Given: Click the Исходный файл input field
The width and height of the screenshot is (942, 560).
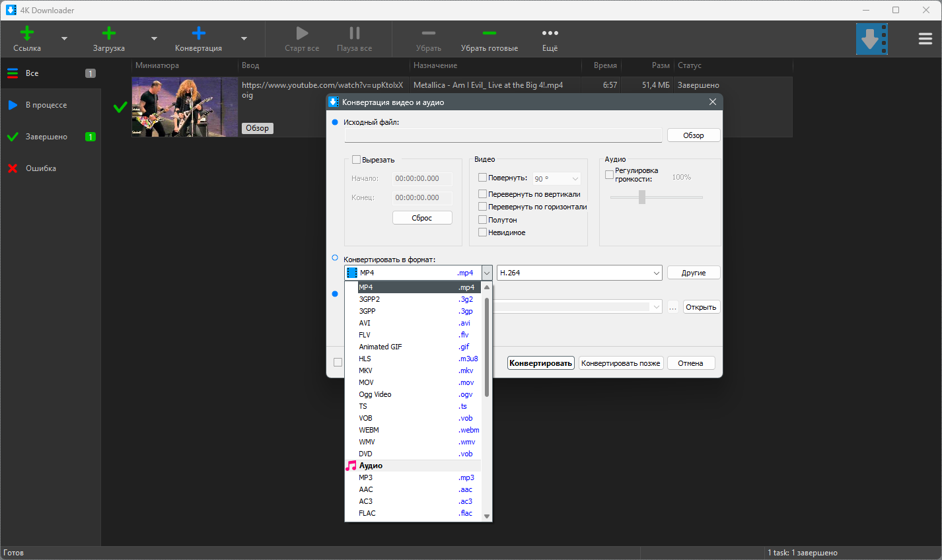Looking at the screenshot, I should (x=503, y=135).
